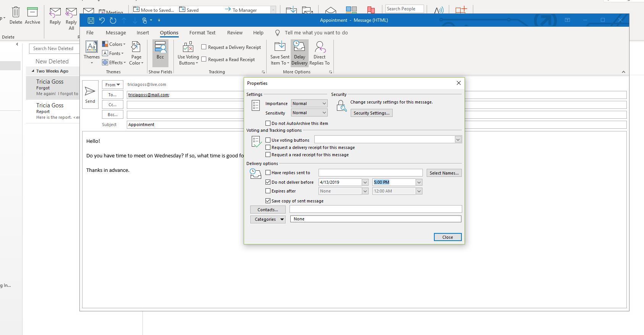Image resolution: width=644 pixels, height=335 pixels.
Task: Uncheck Do not deliver before
Action: tap(268, 182)
